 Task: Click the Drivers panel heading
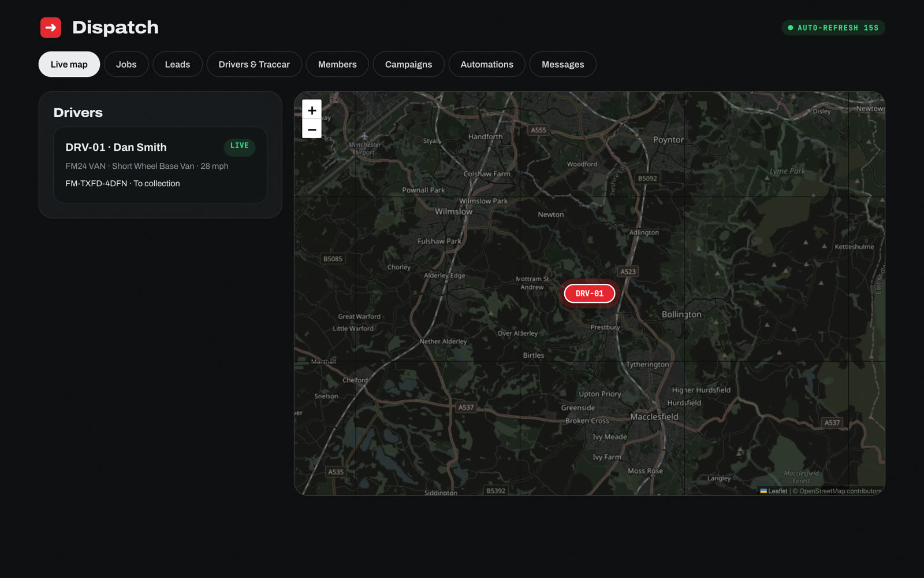point(78,113)
